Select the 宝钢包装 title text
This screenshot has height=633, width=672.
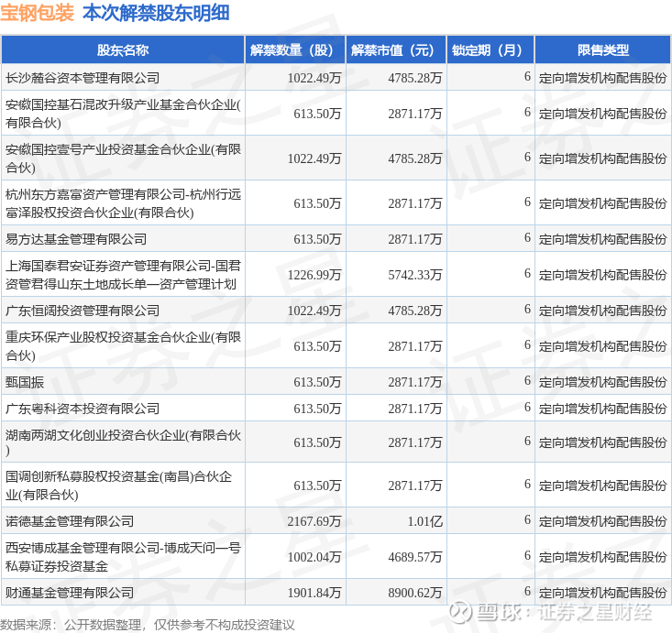38,13
